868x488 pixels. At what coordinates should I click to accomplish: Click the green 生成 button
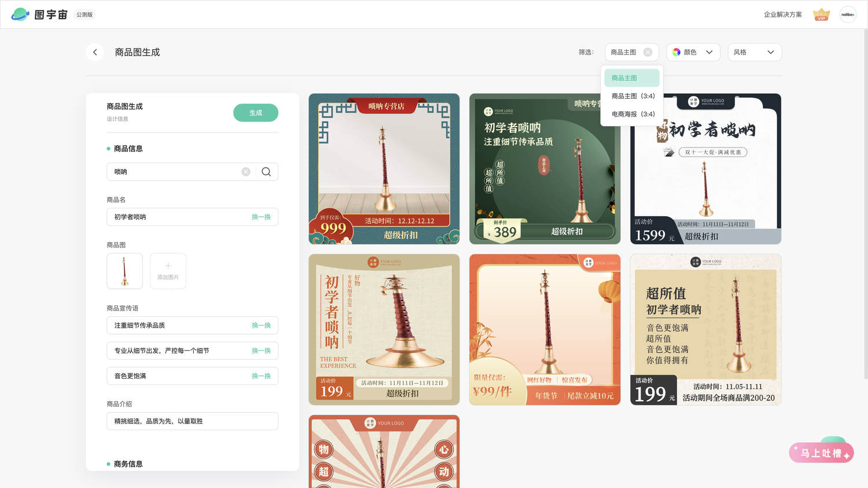[x=256, y=113]
